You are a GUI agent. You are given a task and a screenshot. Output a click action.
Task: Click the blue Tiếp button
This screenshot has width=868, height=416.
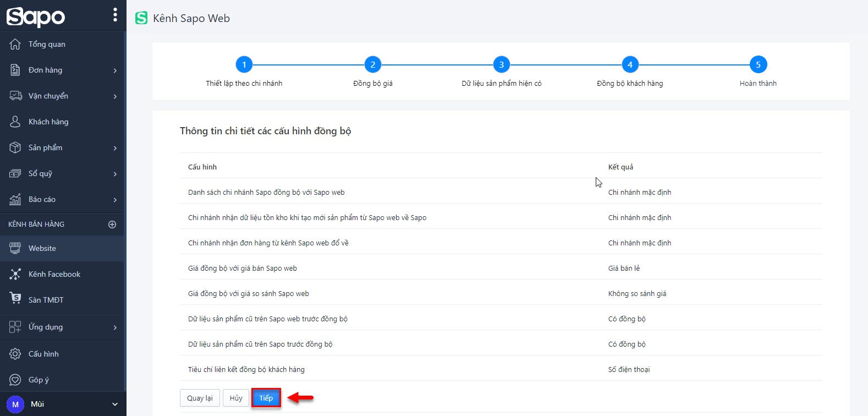[x=266, y=398]
